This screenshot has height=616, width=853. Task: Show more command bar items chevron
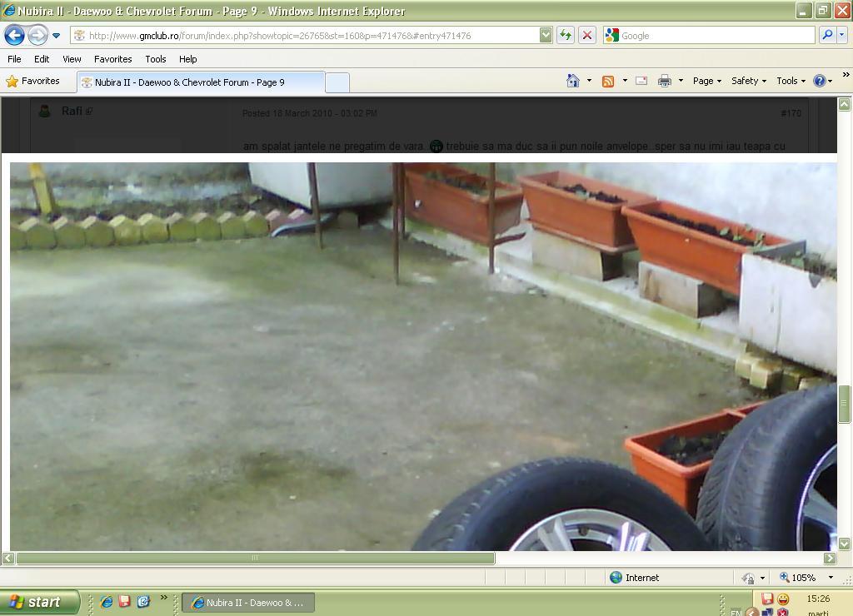coord(846,74)
